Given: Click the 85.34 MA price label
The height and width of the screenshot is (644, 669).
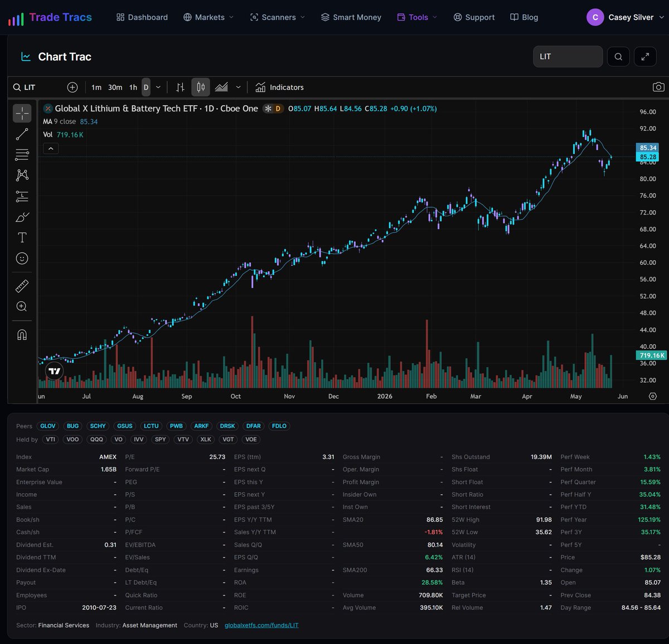Looking at the screenshot, I should tap(648, 148).
